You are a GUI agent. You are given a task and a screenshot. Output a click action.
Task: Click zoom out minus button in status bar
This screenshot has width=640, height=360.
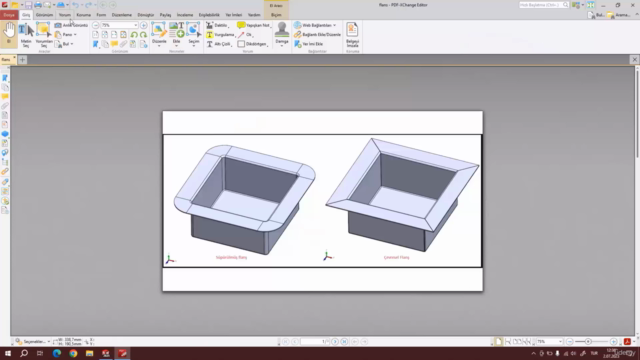tap(570, 342)
